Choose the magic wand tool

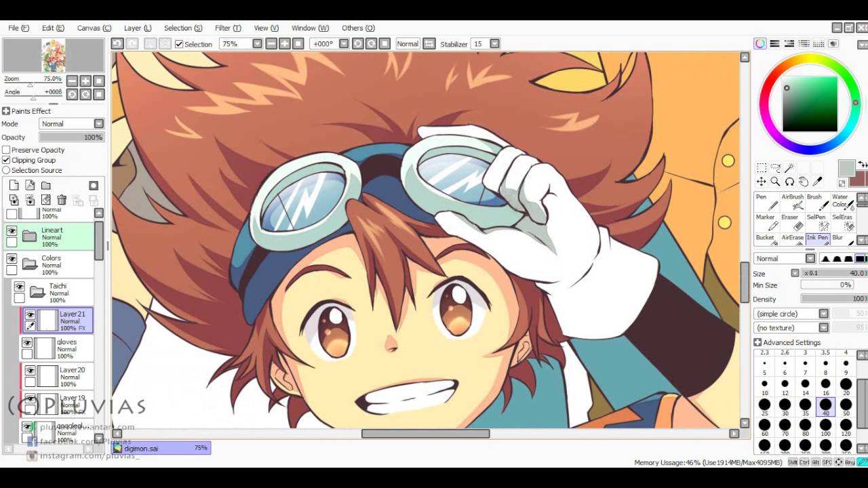point(790,167)
